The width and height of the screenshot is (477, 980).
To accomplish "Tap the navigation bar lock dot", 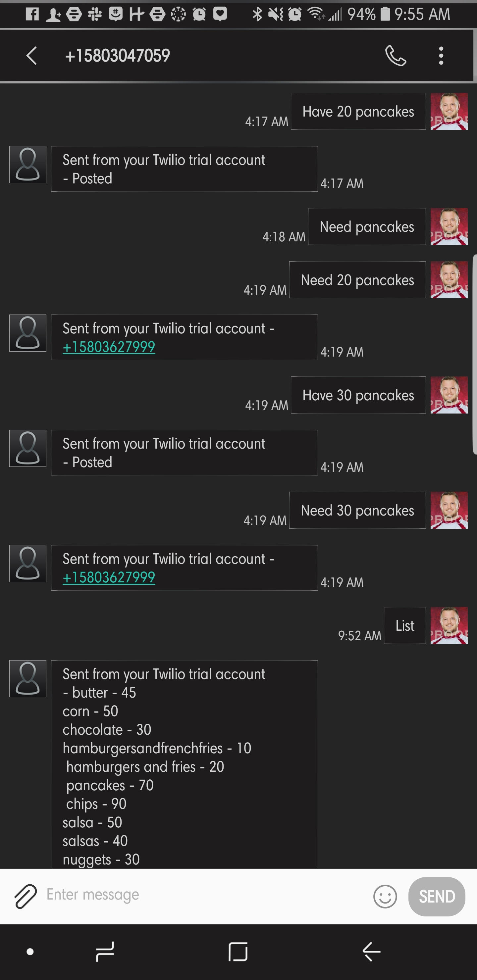I will click(30, 952).
